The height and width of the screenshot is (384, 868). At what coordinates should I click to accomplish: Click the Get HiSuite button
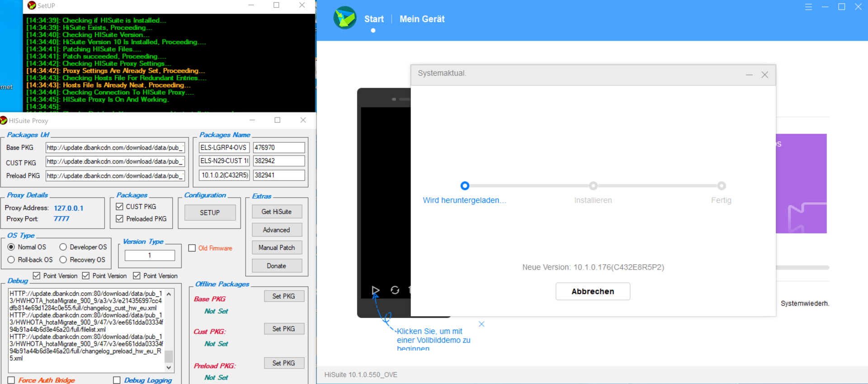(277, 211)
